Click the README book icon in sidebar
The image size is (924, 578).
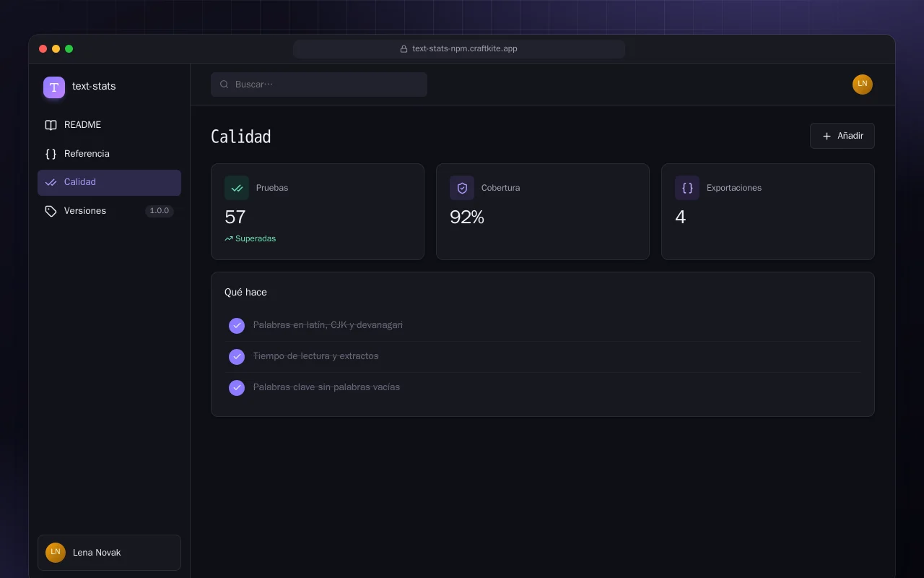click(x=51, y=125)
